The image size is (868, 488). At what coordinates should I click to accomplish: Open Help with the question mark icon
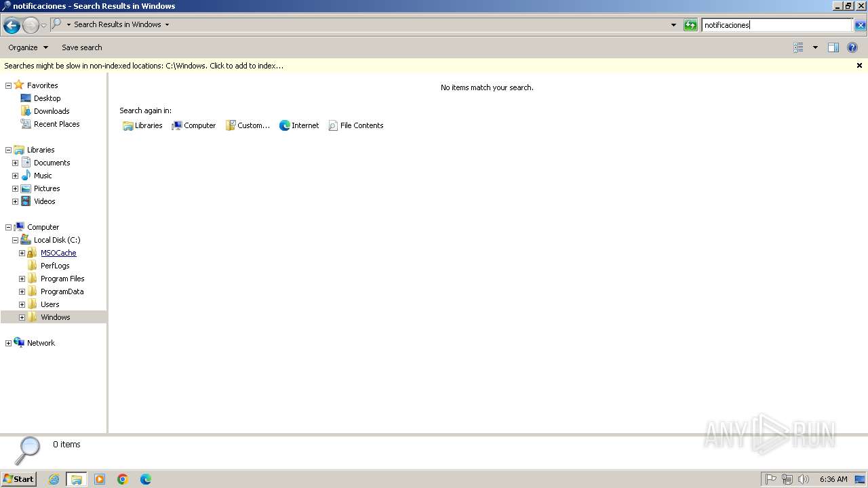(852, 47)
